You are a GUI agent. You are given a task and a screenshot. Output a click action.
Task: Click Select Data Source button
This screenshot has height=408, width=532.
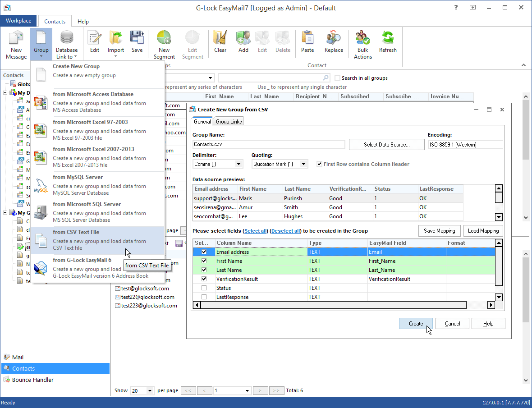[386, 144]
